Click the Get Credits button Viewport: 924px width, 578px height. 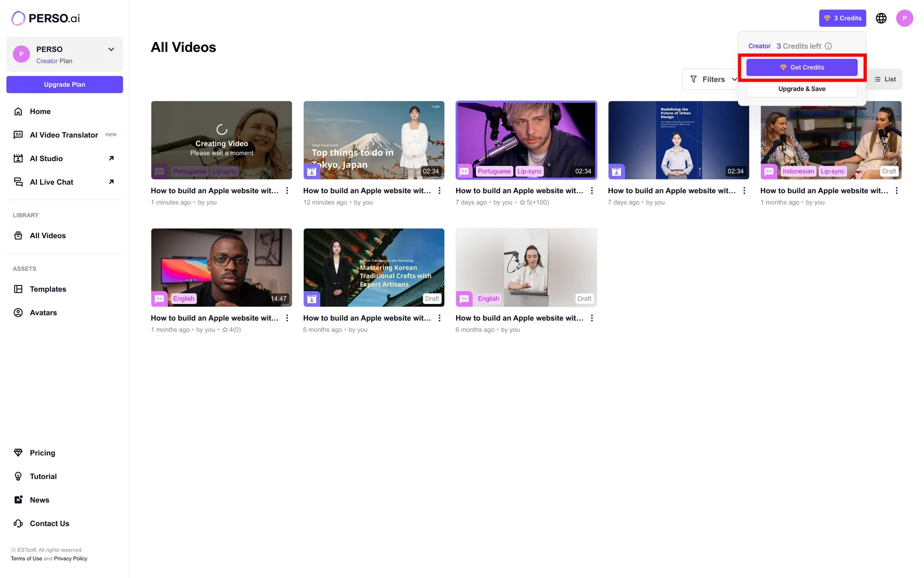point(802,67)
